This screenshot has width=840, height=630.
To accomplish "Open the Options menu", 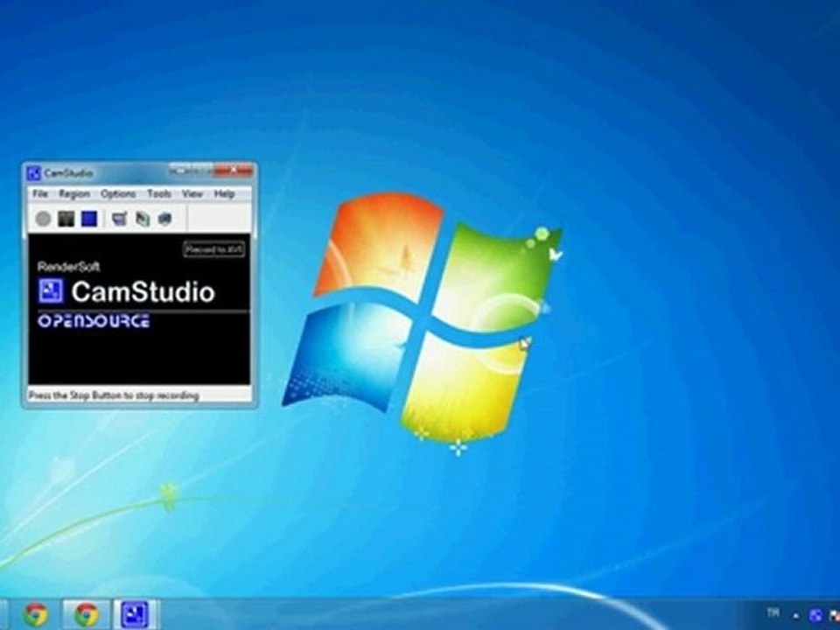I will click(118, 193).
